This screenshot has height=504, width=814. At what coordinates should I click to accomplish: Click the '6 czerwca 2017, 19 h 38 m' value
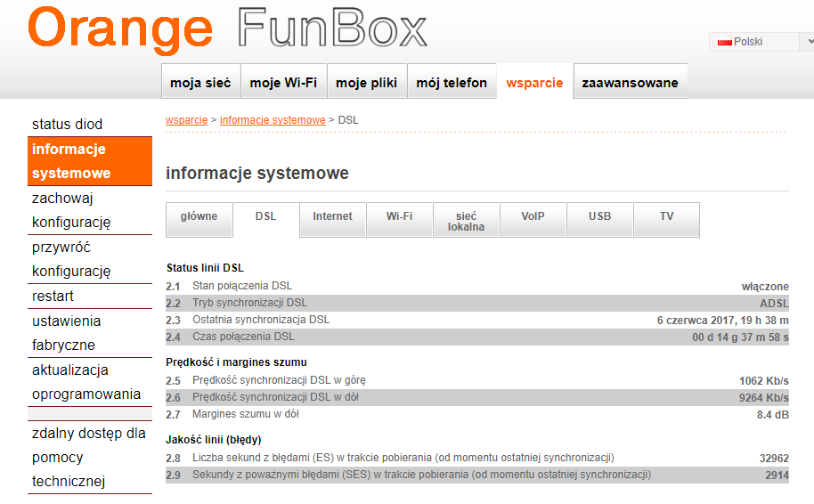tap(722, 321)
